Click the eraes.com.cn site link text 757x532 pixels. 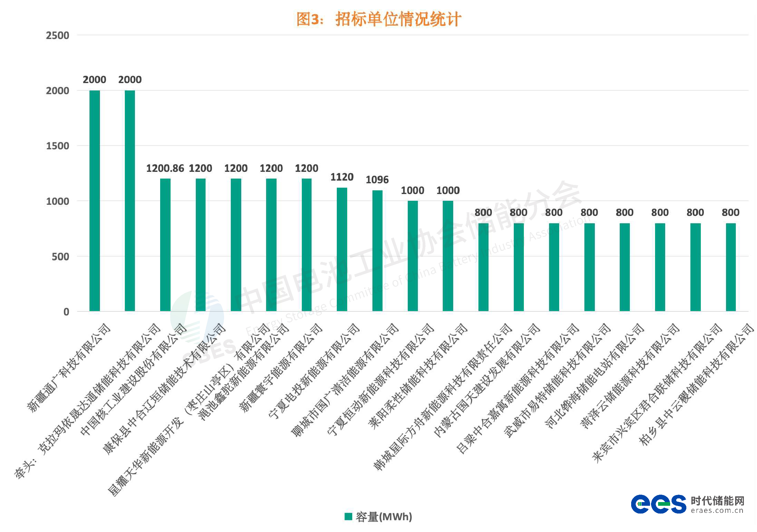click(x=717, y=510)
